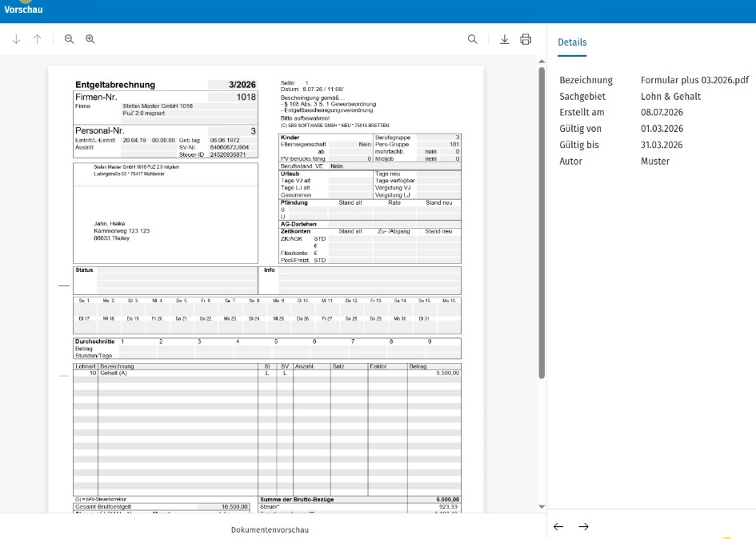Go to next page with down arrow icon
756x539 pixels.
[x=16, y=39]
